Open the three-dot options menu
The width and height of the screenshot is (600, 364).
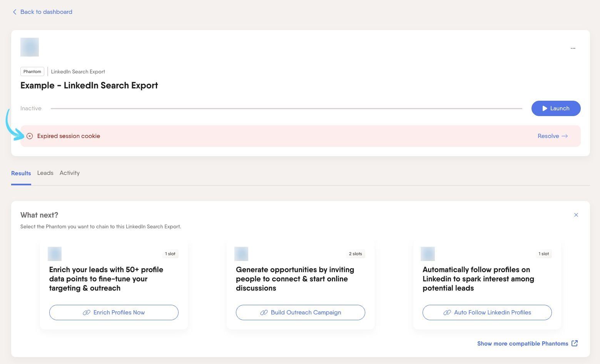[573, 48]
